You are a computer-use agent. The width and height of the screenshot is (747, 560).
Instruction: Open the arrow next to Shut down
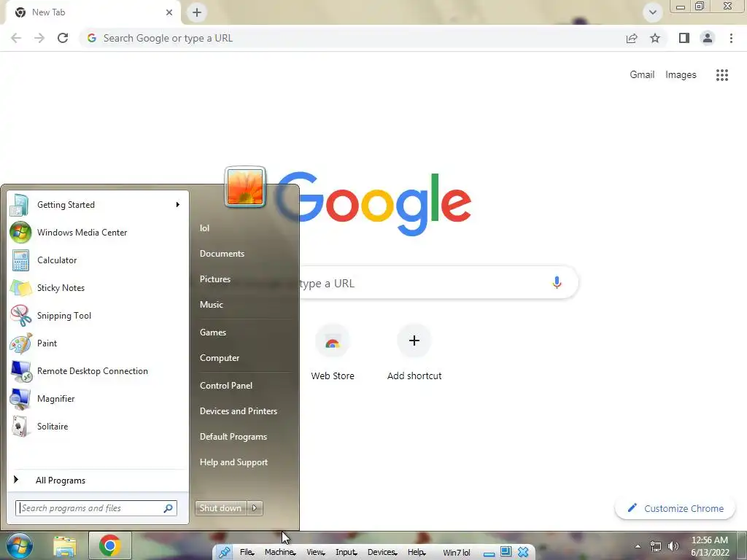pos(255,508)
